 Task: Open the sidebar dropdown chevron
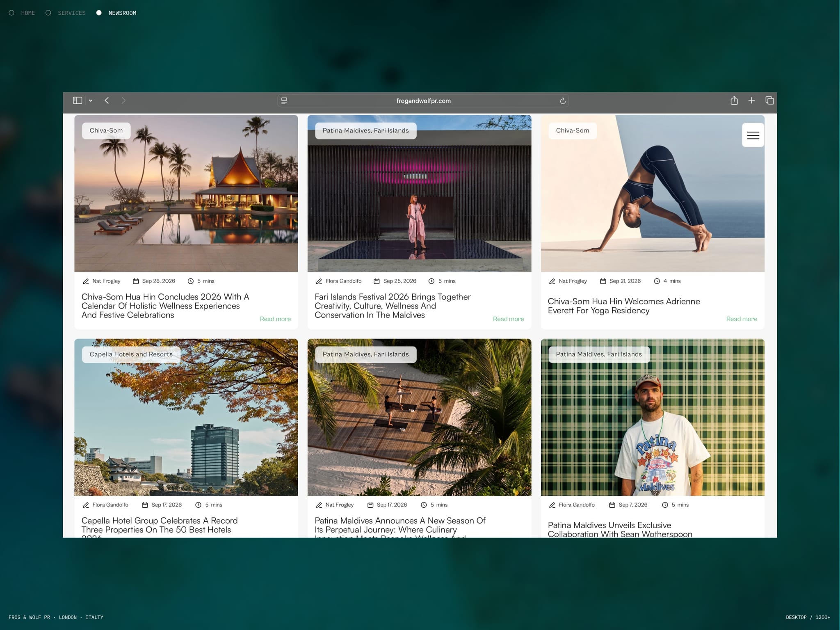click(91, 100)
